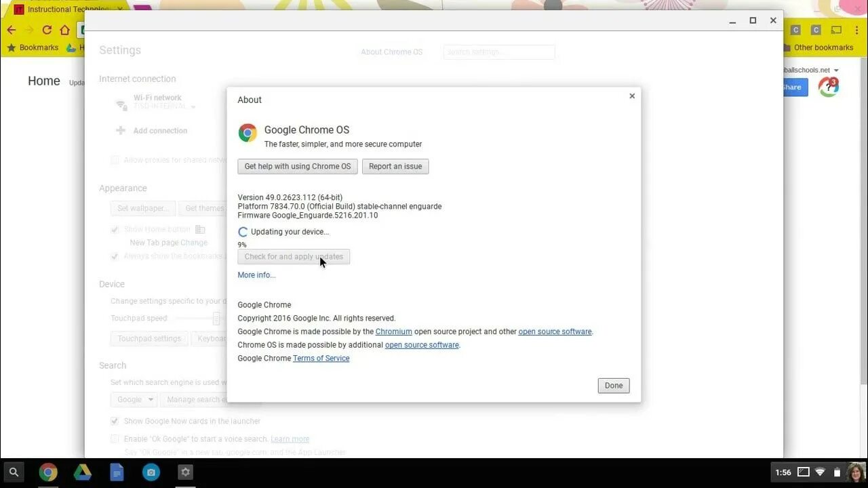This screenshot has width=868, height=488.
Task: Click the first C extension icon
Action: click(x=795, y=30)
